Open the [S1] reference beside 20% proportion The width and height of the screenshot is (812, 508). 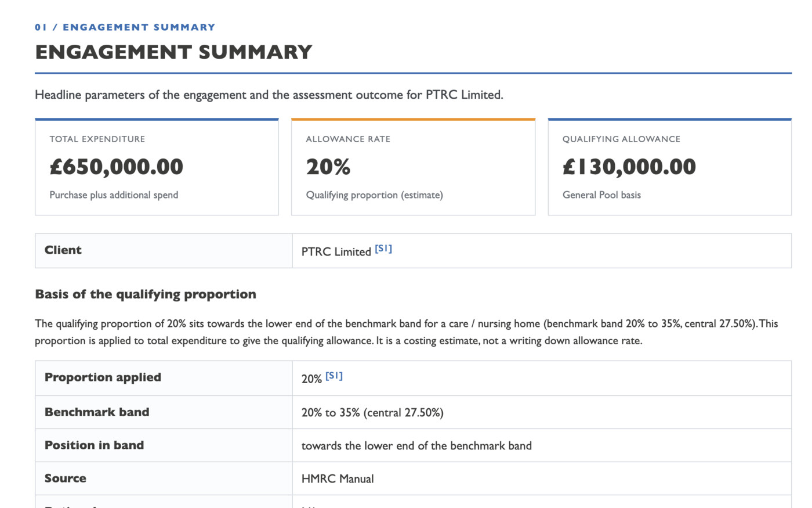pyautogui.click(x=334, y=376)
